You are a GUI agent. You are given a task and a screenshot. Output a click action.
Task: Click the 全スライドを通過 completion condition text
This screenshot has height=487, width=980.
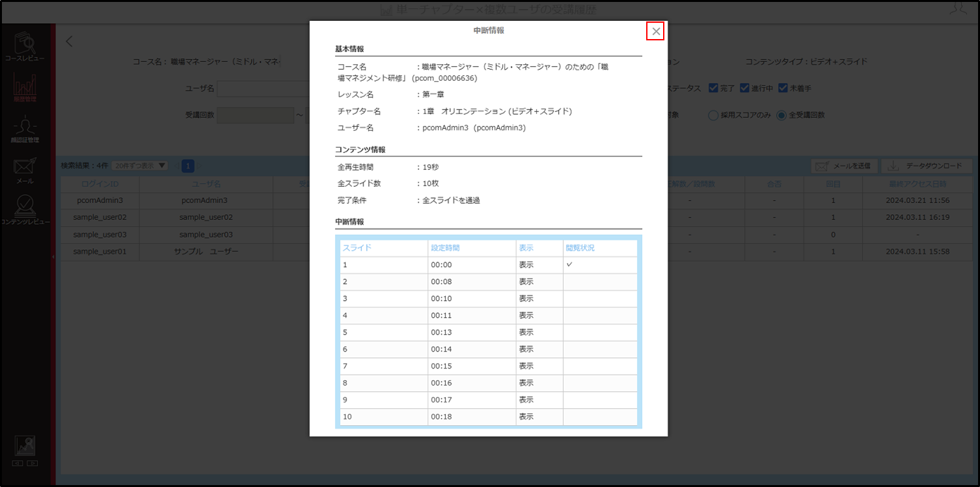coord(451,201)
